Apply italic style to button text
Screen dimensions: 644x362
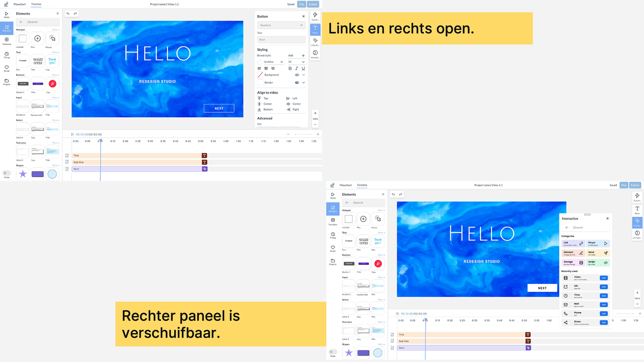click(x=297, y=68)
